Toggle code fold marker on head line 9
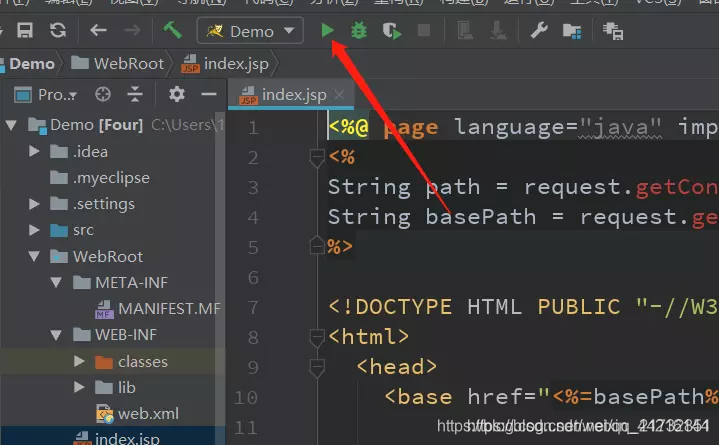Viewport: 719px width, 445px height. pyautogui.click(x=317, y=368)
